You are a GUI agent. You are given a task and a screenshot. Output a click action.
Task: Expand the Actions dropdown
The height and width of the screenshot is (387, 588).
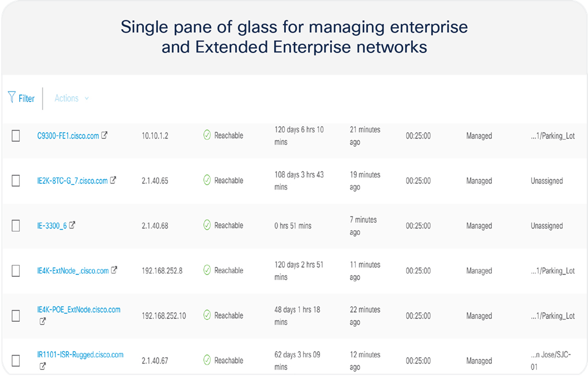[x=71, y=98]
